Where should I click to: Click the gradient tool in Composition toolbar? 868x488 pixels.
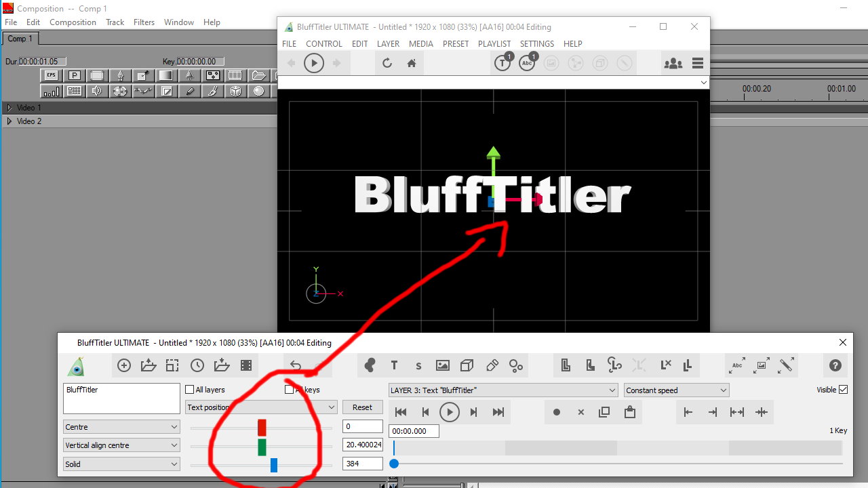click(166, 75)
